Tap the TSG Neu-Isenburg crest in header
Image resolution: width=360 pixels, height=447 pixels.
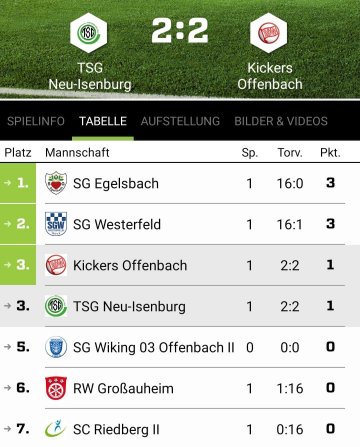89,33
